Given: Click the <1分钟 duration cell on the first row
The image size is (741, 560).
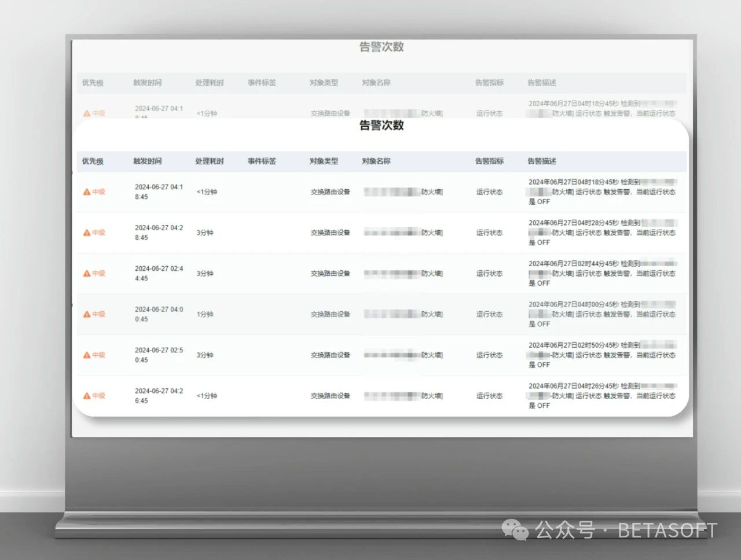Looking at the screenshot, I should pyautogui.click(x=206, y=191).
